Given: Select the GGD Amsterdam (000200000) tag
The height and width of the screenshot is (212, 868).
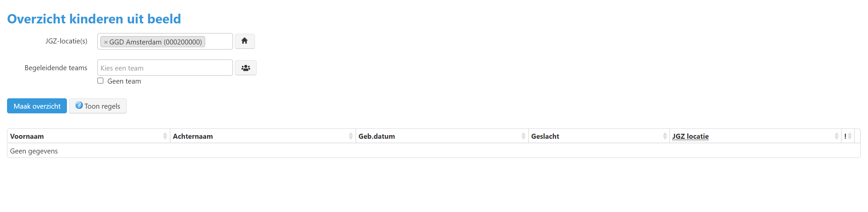Looking at the screenshot, I should 155,42.
